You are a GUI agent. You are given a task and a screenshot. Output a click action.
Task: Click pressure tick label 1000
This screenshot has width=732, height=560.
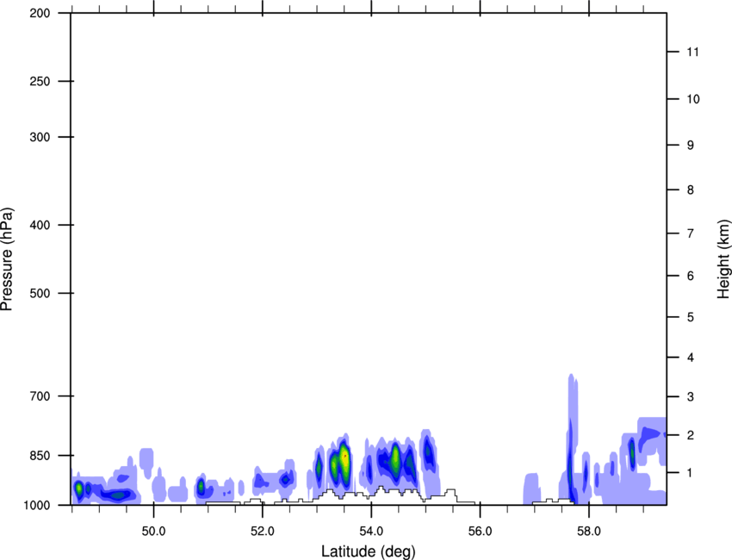[37, 505]
